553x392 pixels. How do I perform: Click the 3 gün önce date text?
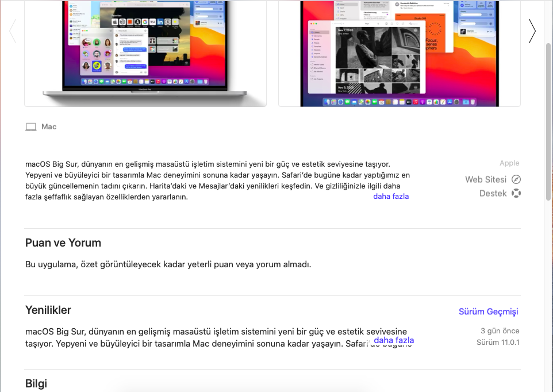(500, 330)
